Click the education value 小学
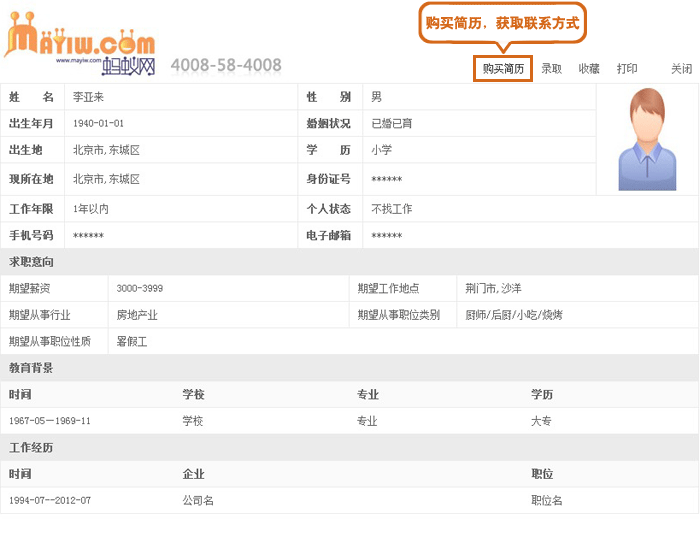Viewport: 700px width, 543px height. point(381,150)
